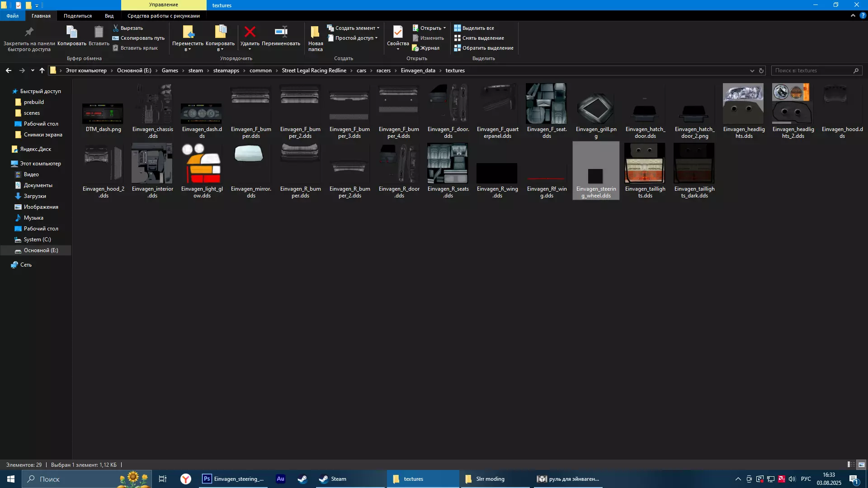
Task: Click the red Delete (Удалить) icon
Action: click(250, 32)
